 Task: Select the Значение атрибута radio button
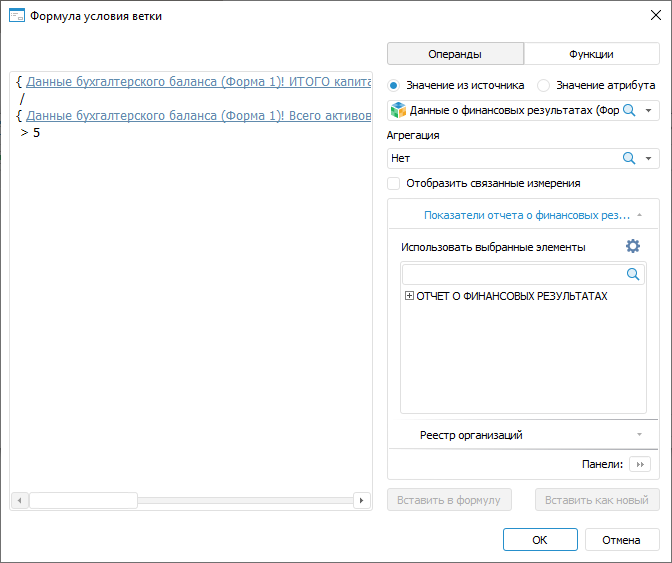click(544, 85)
